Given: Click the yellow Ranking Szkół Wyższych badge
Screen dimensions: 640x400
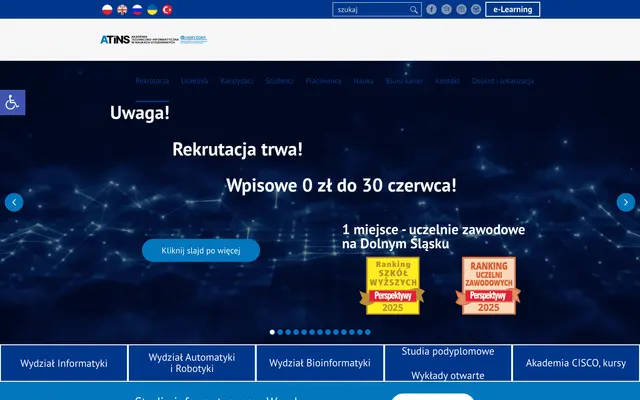Looking at the screenshot, I should click(392, 286).
